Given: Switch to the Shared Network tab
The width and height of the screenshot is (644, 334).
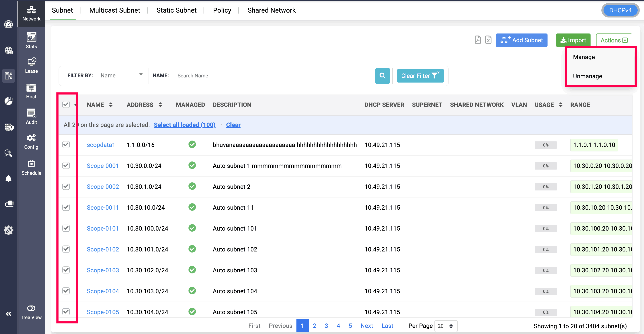Looking at the screenshot, I should click(272, 10).
